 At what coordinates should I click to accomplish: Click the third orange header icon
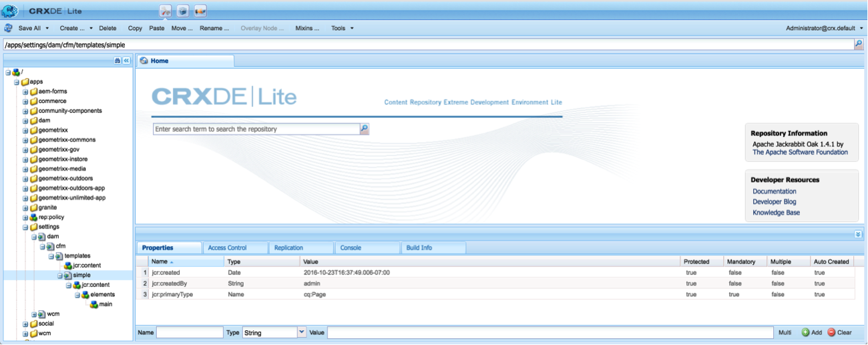click(x=200, y=11)
